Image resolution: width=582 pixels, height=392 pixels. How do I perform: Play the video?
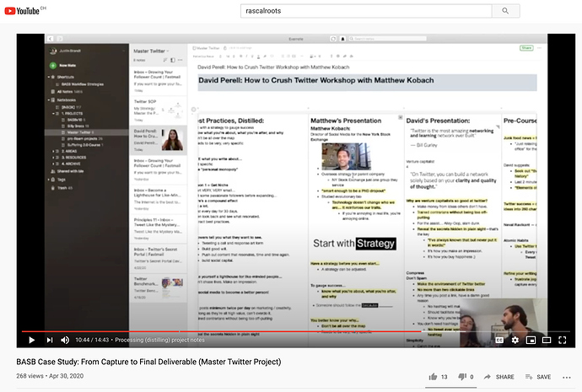tap(31, 340)
